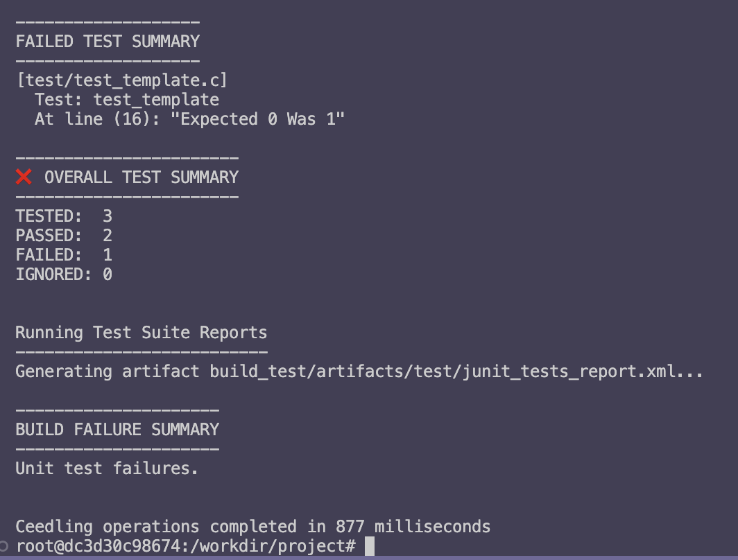Click the PASSED: 2 count line
This screenshot has height=560, width=738.
(64, 235)
